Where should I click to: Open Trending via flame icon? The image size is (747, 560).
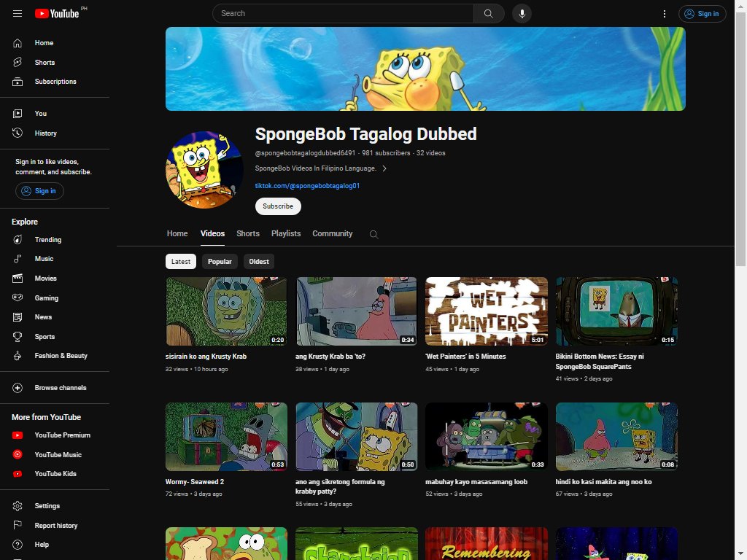coord(18,239)
